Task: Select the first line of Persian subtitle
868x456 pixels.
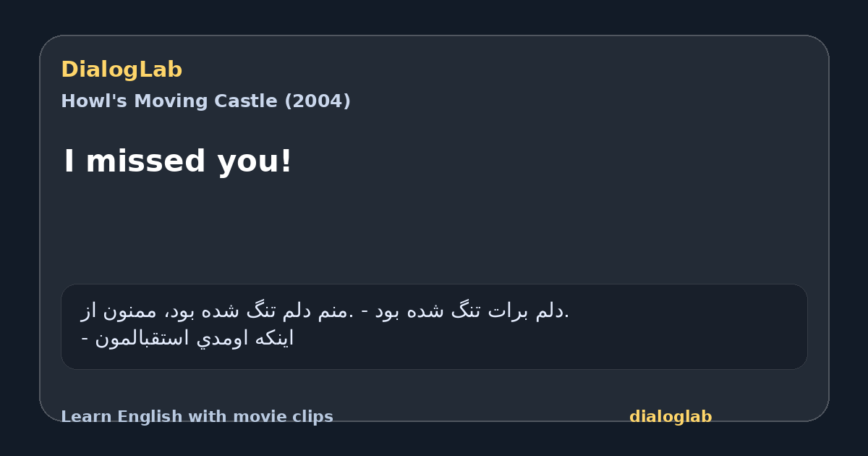Action: click(x=325, y=311)
